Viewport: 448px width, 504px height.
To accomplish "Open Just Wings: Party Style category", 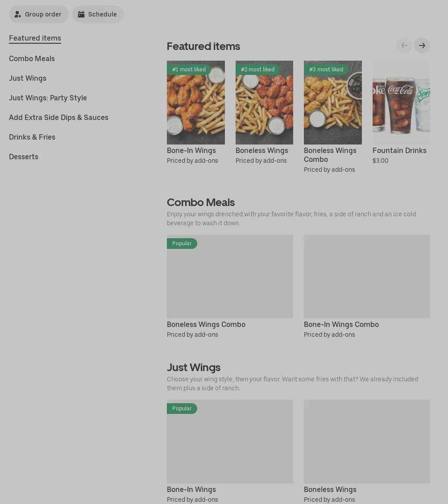I will pos(48,98).
